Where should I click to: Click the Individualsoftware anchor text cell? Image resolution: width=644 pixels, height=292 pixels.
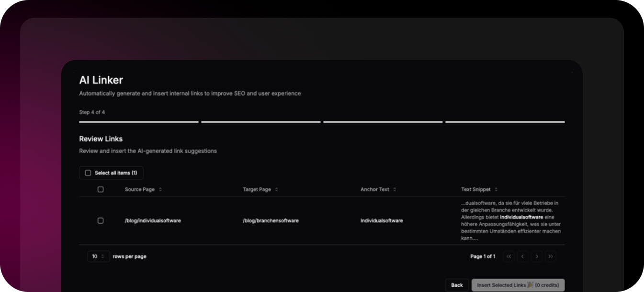(x=382, y=221)
